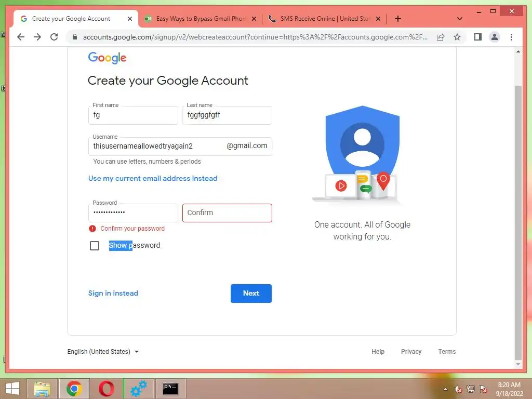The width and height of the screenshot is (532, 399).
Task: Click the padlock site info icon
Action: [x=75, y=37]
